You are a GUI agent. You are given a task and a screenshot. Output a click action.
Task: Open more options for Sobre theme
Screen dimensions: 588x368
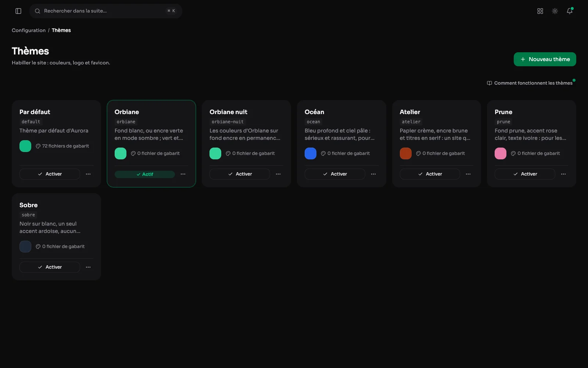pos(88,267)
